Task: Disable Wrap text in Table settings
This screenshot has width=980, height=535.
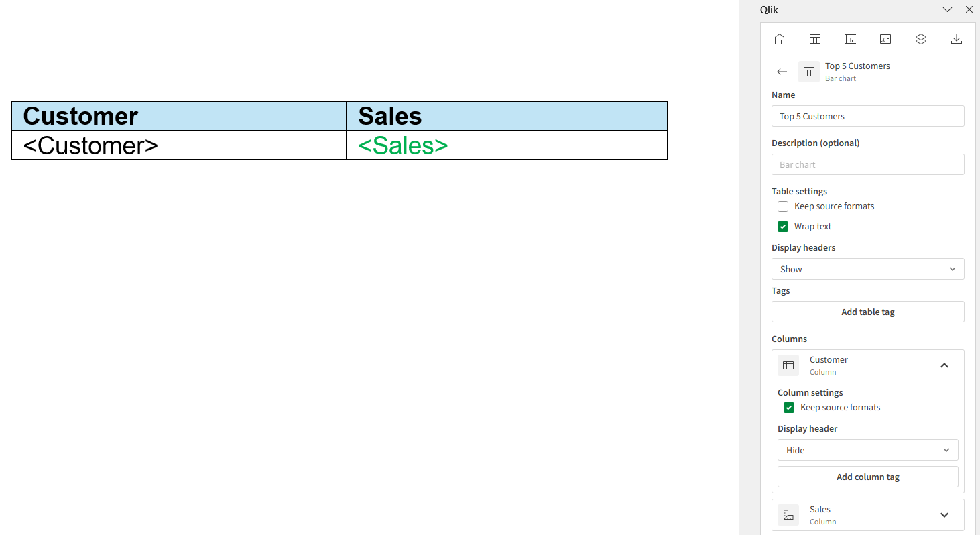Action: (782, 226)
